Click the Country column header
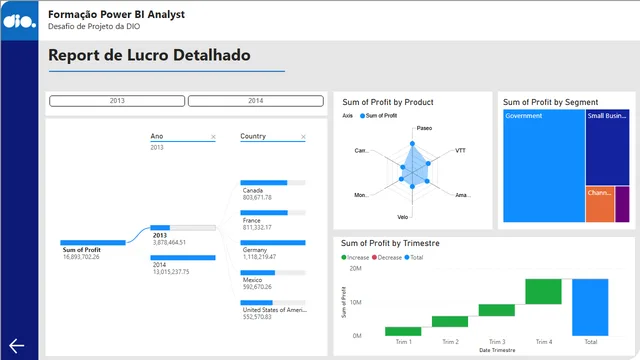The image size is (640, 360). click(253, 136)
